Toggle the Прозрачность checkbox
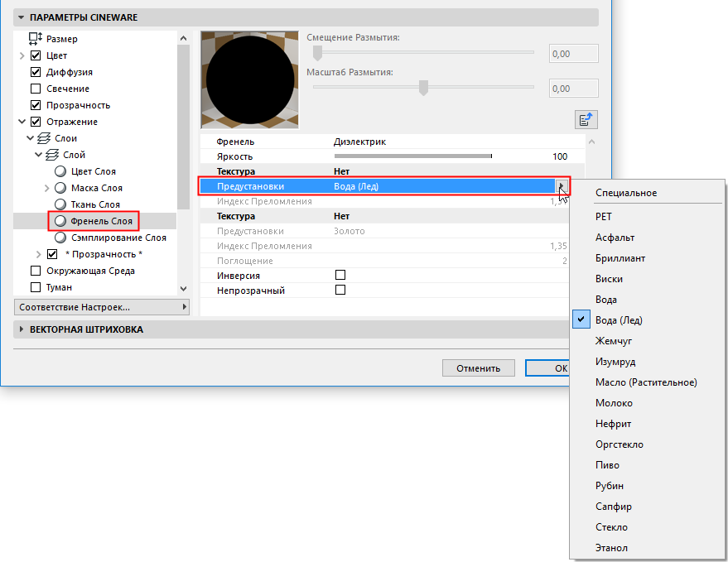The height and width of the screenshot is (562, 728). click(36, 105)
